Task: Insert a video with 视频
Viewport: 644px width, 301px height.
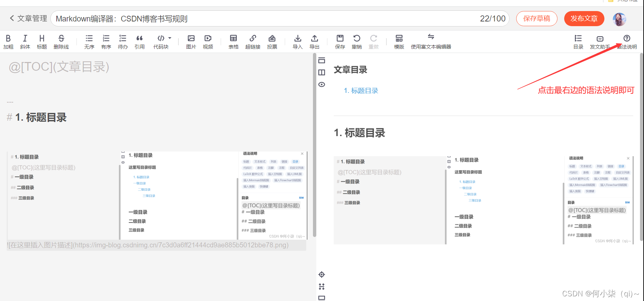Action: point(208,42)
